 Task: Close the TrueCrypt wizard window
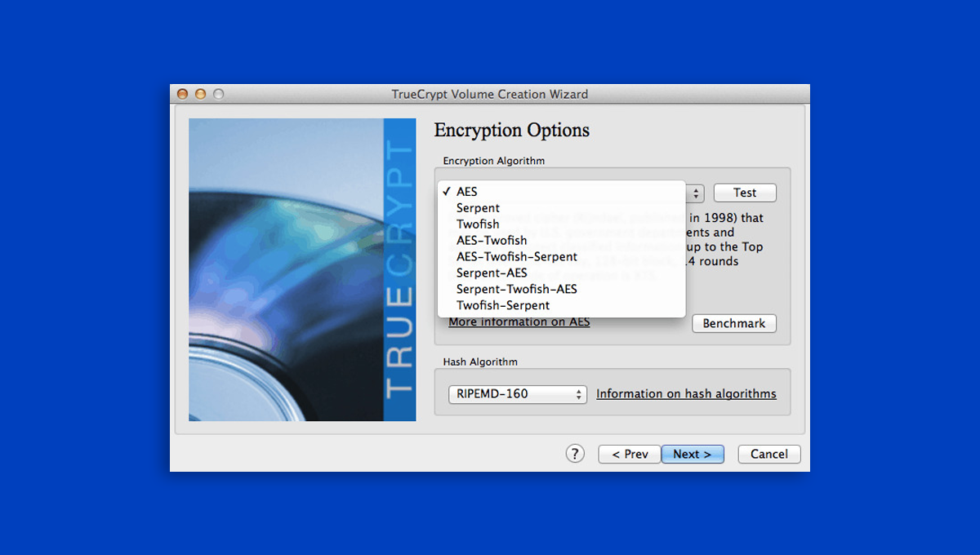[x=182, y=94]
